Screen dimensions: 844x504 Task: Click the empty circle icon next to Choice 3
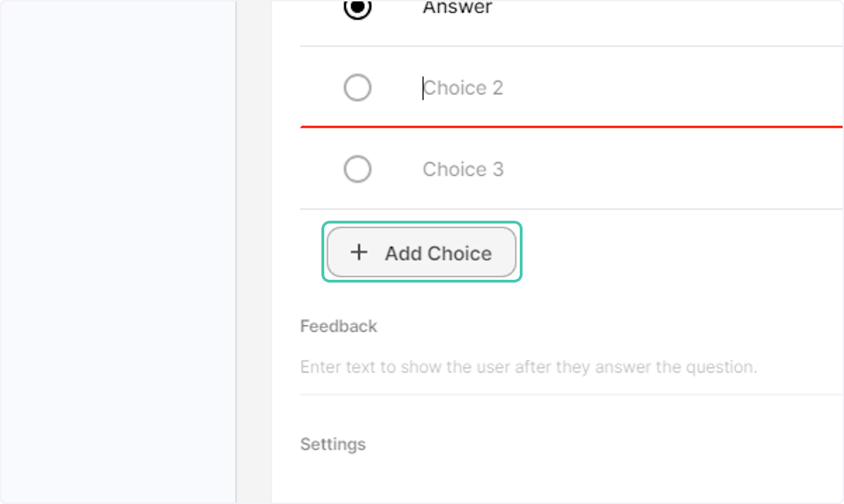(x=357, y=169)
